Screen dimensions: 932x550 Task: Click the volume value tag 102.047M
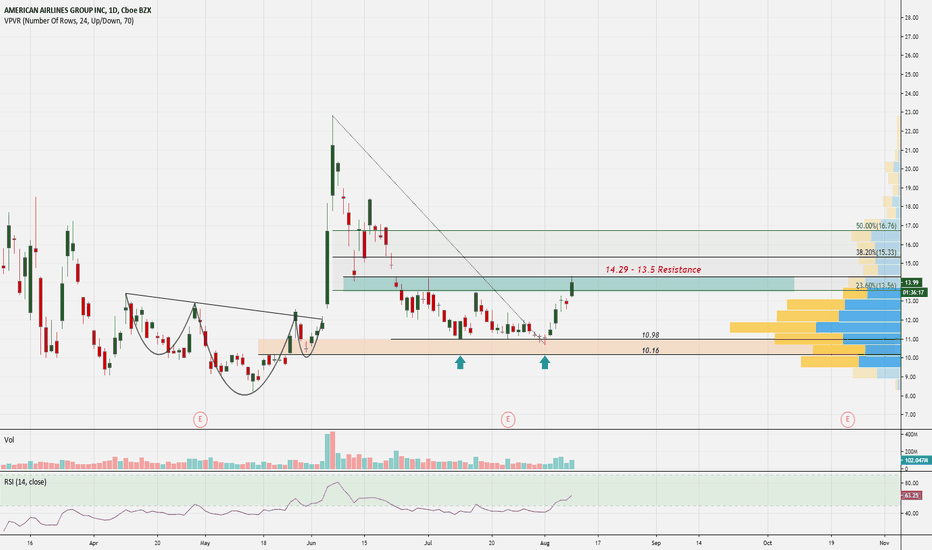[x=916, y=460]
